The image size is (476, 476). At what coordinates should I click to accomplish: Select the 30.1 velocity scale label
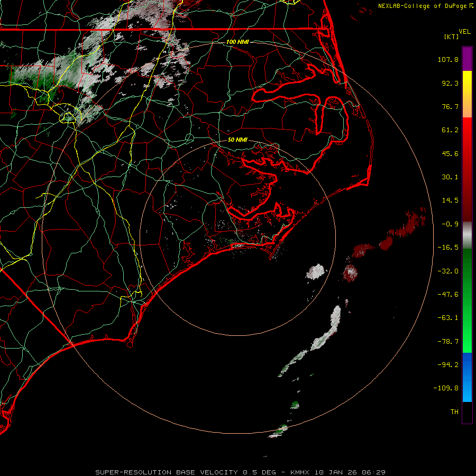pos(450,177)
